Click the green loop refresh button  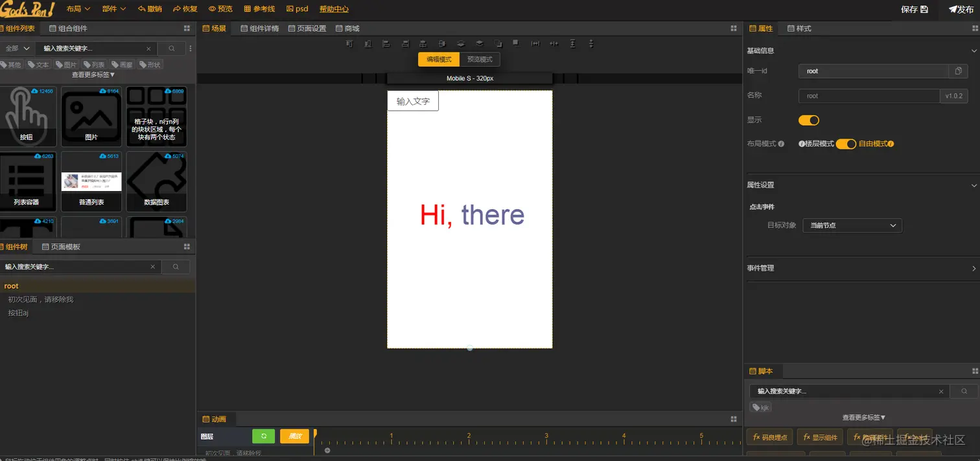click(x=263, y=436)
